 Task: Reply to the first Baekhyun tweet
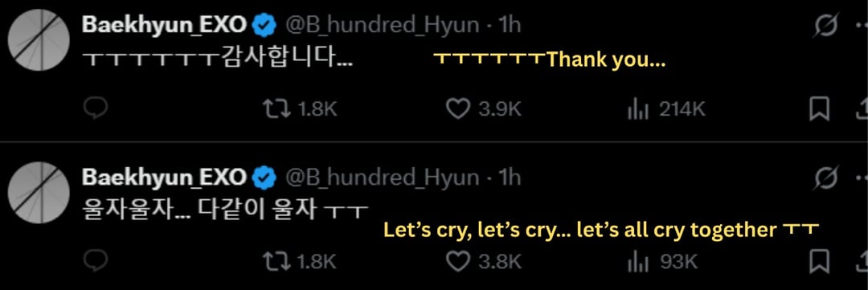[95, 109]
